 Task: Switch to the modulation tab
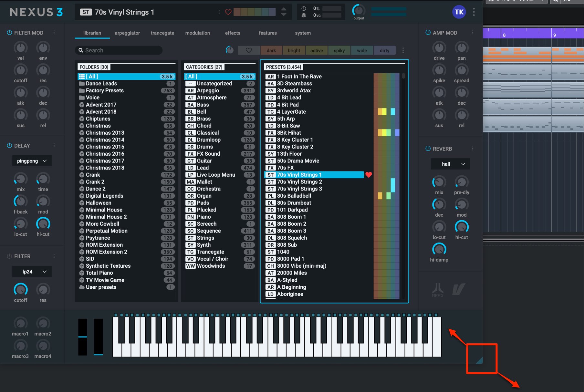[197, 33]
